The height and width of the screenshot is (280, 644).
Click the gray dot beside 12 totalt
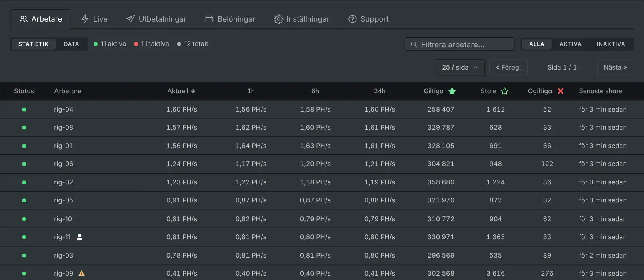point(179,44)
